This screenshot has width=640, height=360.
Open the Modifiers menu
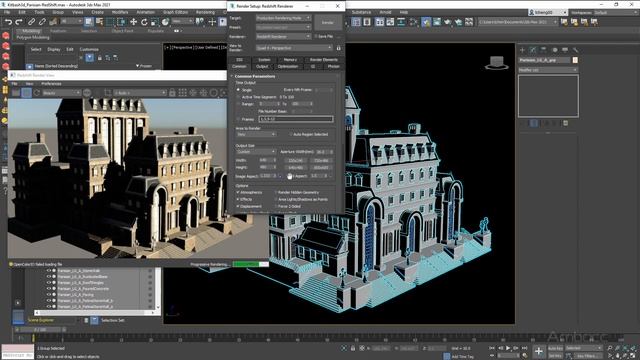point(120,12)
